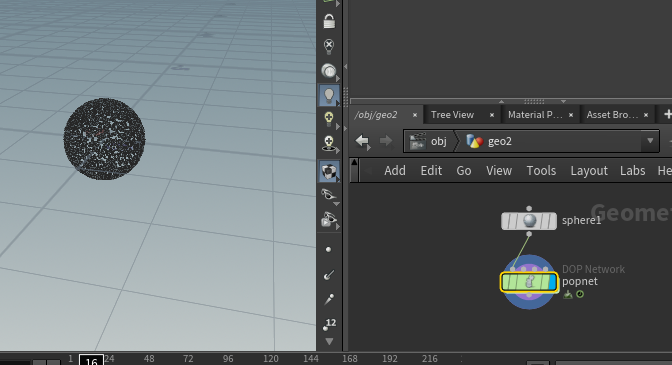672x365 pixels.
Task: Click the popnet node output connector
Action: (x=529, y=295)
